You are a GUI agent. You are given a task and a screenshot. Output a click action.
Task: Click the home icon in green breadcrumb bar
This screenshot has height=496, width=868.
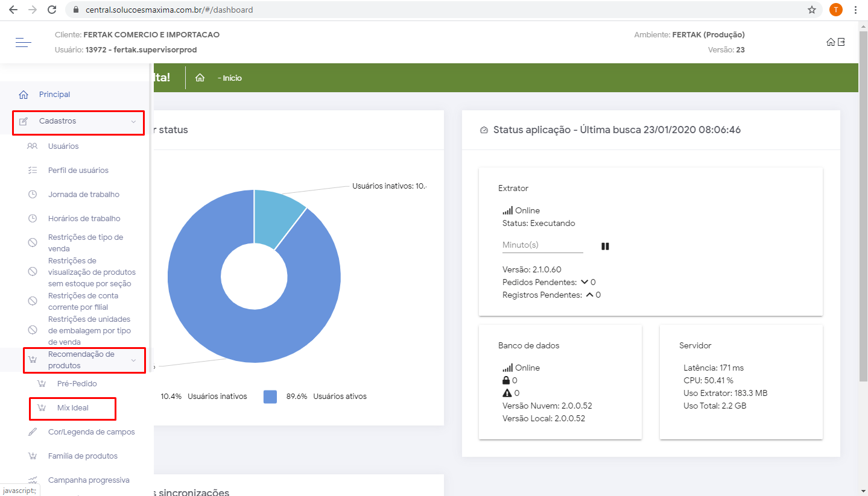[200, 78]
